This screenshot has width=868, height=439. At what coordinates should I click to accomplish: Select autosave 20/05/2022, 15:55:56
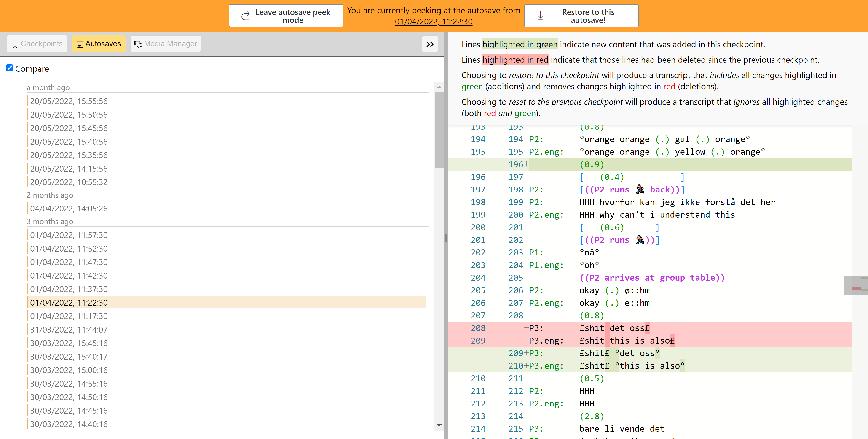[x=69, y=101]
